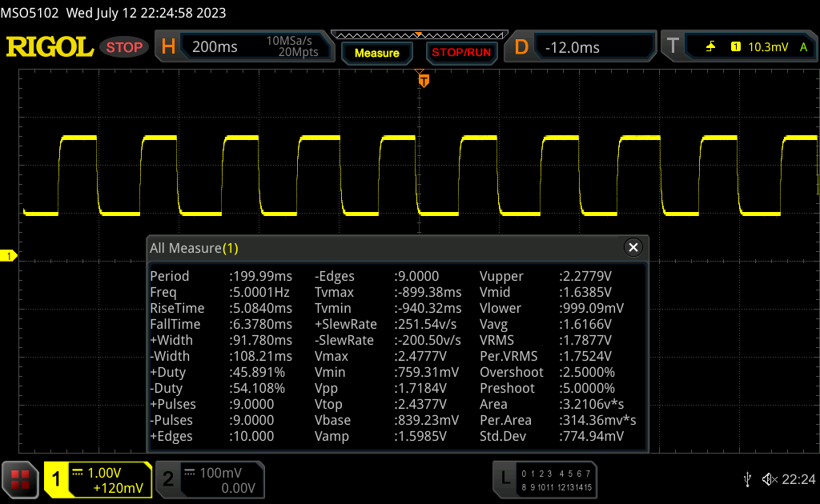Click the All Measure(1) title
The image size is (820, 504).
(x=194, y=248)
